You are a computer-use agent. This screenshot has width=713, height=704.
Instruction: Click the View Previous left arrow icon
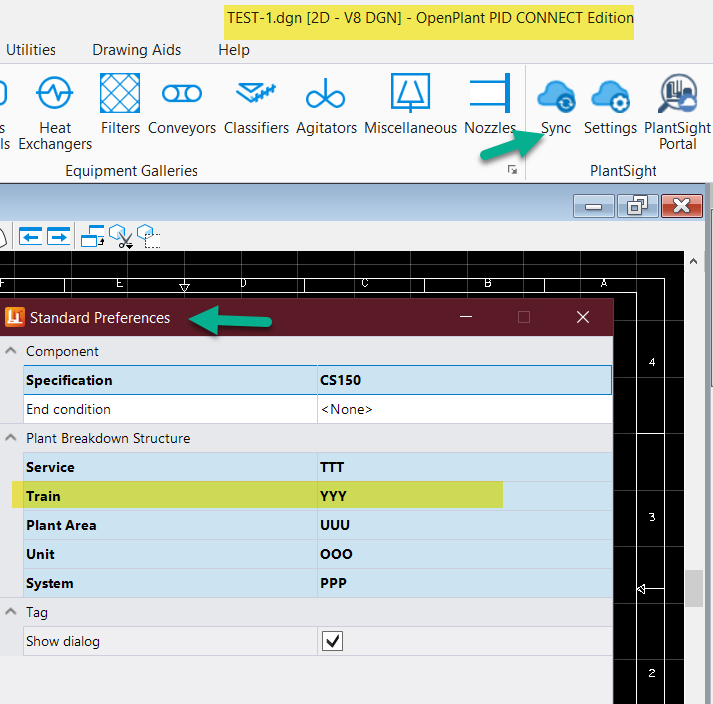[x=30, y=236]
